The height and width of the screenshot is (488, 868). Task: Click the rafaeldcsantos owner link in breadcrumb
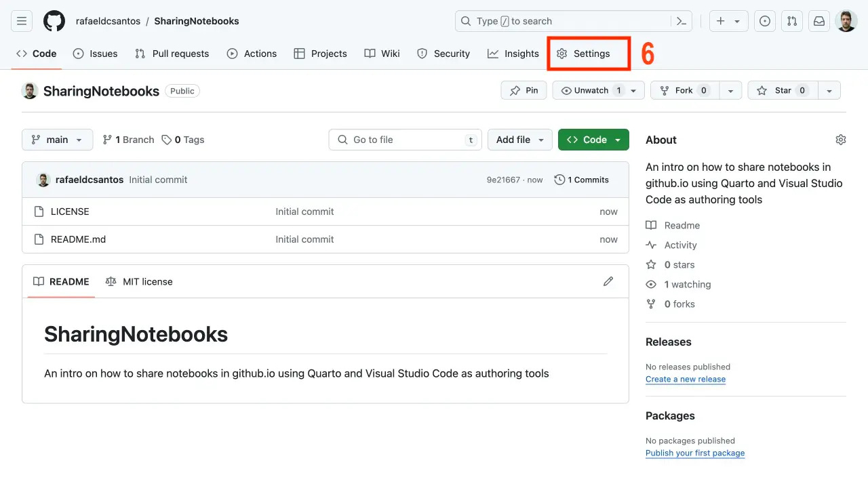click(108, 21)
